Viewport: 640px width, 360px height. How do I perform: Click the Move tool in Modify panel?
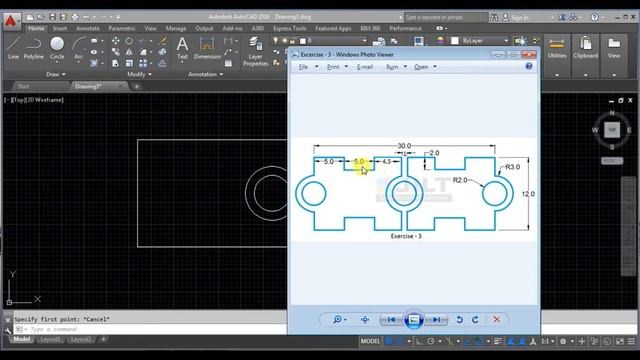[116, 41]
